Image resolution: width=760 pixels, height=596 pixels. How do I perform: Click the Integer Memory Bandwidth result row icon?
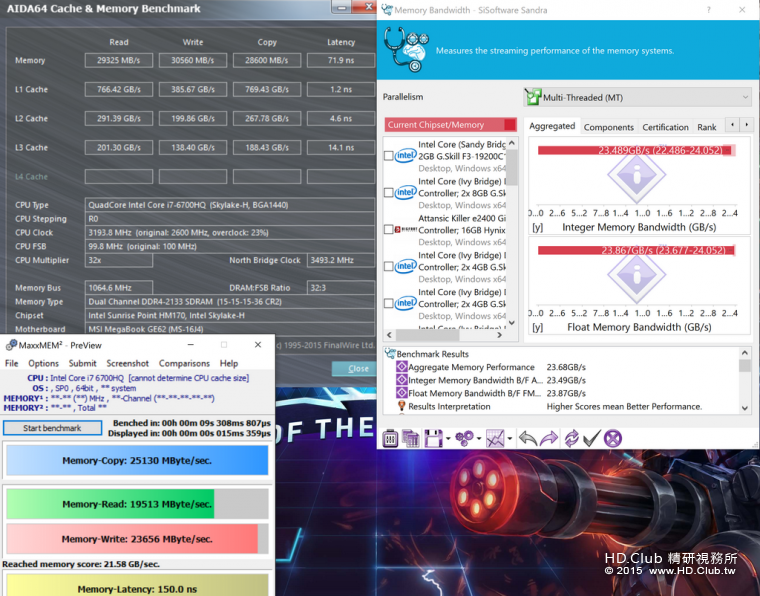401,380
